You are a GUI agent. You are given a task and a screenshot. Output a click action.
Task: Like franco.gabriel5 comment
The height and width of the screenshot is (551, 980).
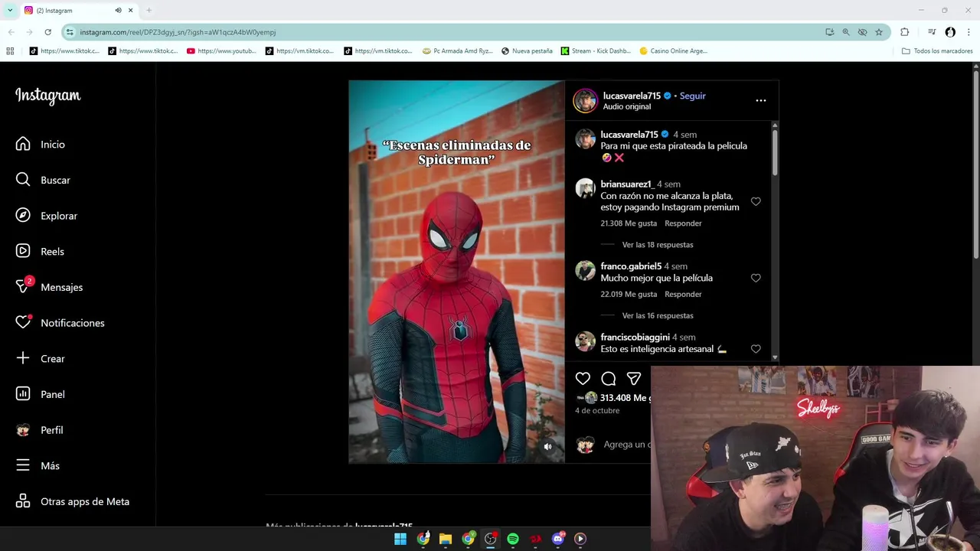[756, 278]
